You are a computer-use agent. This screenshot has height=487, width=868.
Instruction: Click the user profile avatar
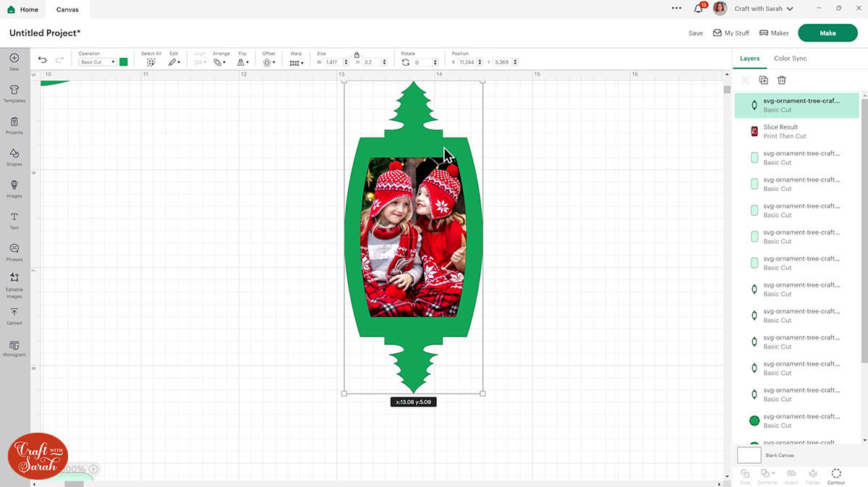[x=720, y=9]
